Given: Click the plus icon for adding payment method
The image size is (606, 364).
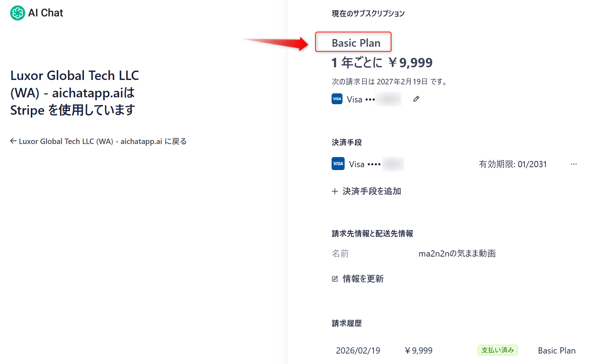Looking at the screenshot, I should click(335, 191).
